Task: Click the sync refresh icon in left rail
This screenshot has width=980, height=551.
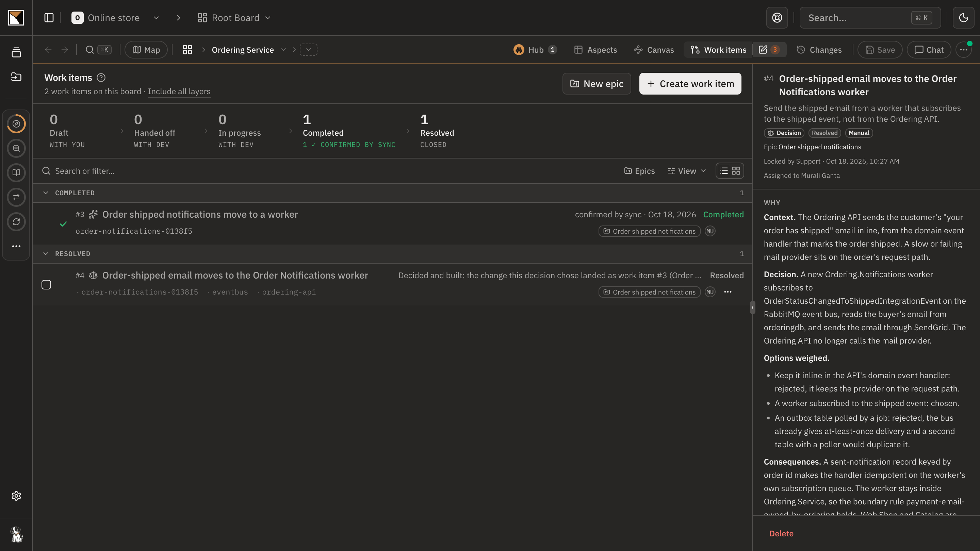Action: pyautogui.click(x=16, y=222)
